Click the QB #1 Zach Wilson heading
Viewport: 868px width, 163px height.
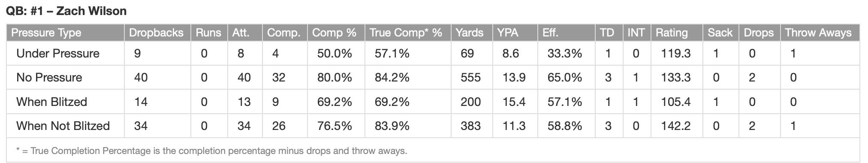click(66, 11)
